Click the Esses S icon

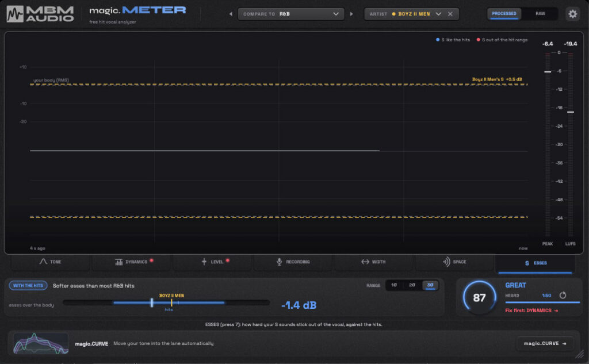pyautogui.click(x=527, y=263)
